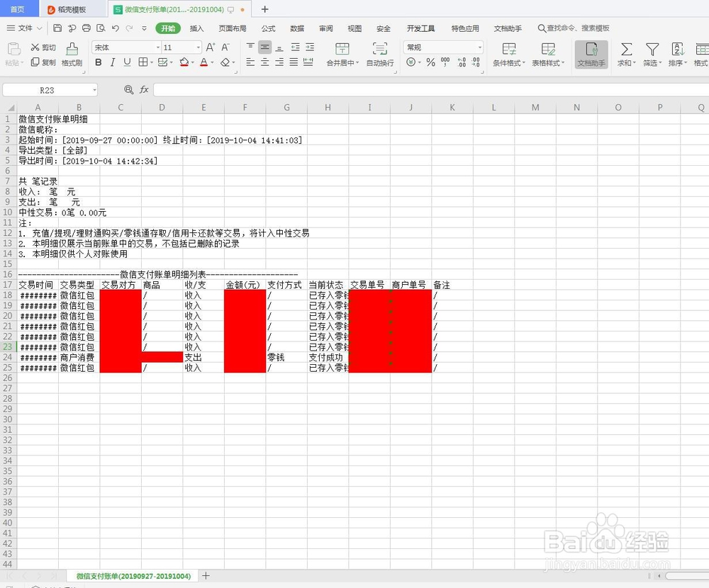Viewport: 709px width, 588px height.
Task: Switch to the 公式 ribbon tab
Action: pos(268,28)
